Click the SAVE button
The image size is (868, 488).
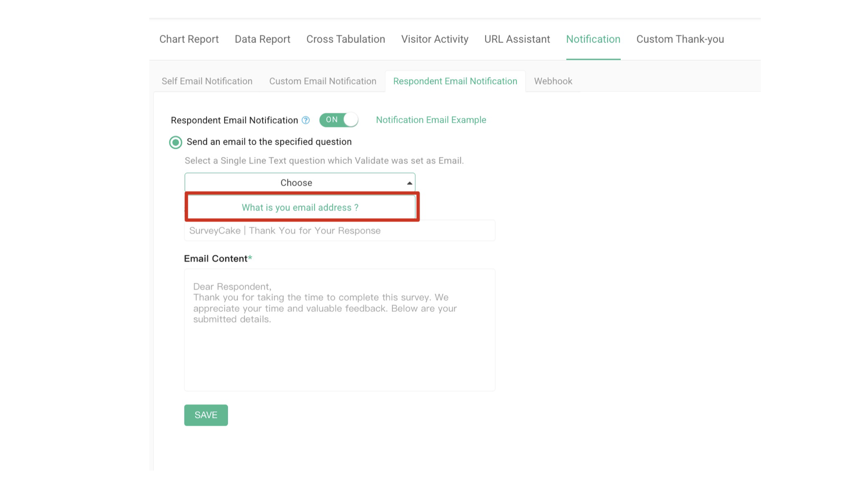tap(206, 415)
